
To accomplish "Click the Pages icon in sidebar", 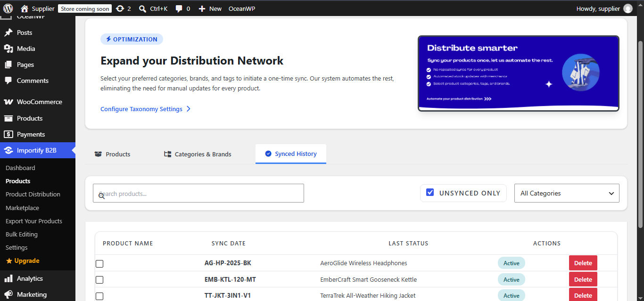I will (x=8, y=65).
